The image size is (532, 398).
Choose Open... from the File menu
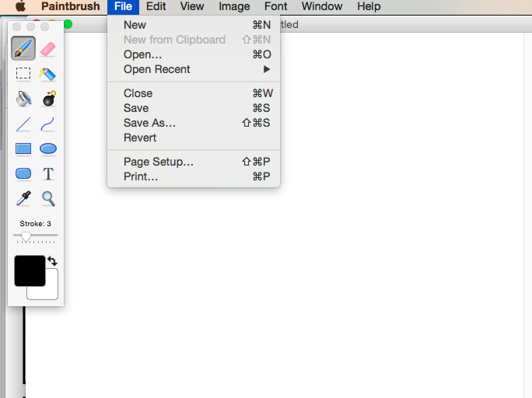click(x=194, y=54)
